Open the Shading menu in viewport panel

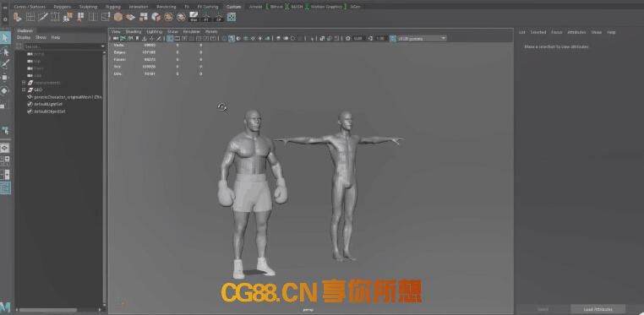[133, 31]
